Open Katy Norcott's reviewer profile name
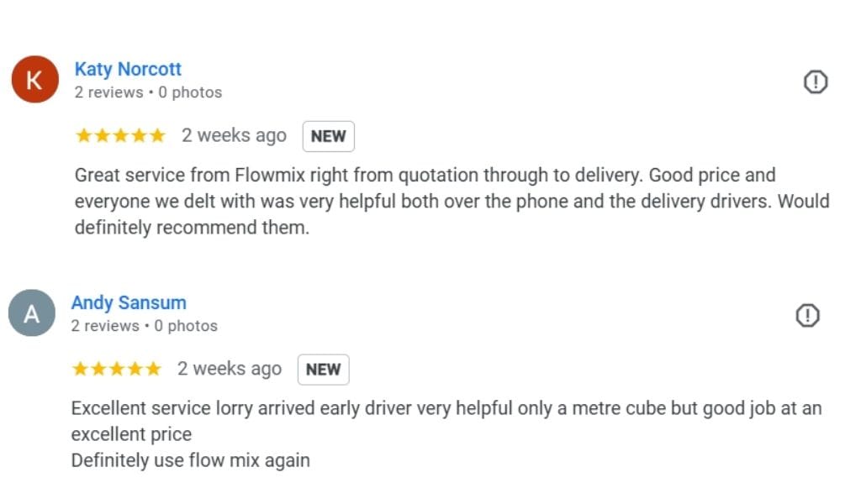861x504 pixels. [128, 69]
